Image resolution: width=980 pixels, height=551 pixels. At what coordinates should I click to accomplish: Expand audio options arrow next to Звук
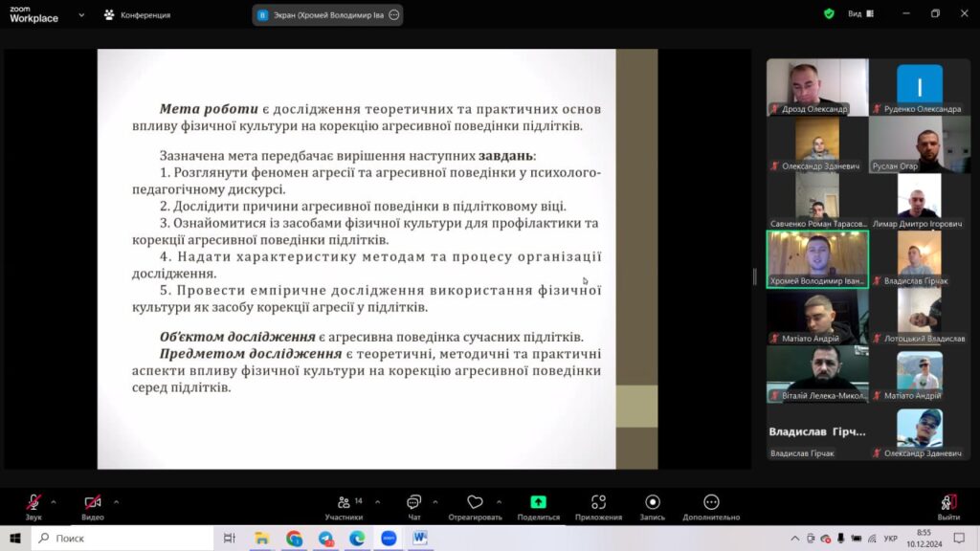point(54,501)
